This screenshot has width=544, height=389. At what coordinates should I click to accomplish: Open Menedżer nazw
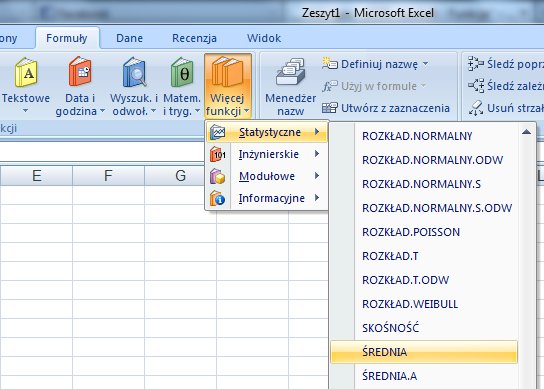point(290,87)
